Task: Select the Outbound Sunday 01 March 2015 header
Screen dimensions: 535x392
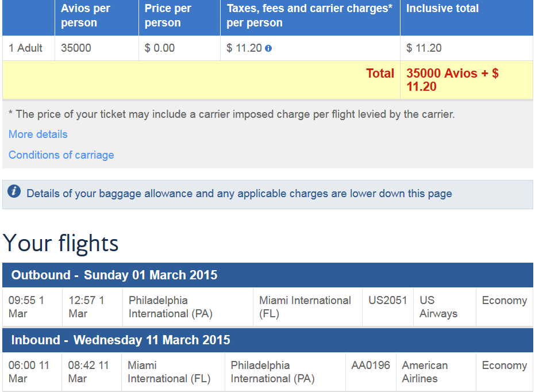Action: [268, 275]
